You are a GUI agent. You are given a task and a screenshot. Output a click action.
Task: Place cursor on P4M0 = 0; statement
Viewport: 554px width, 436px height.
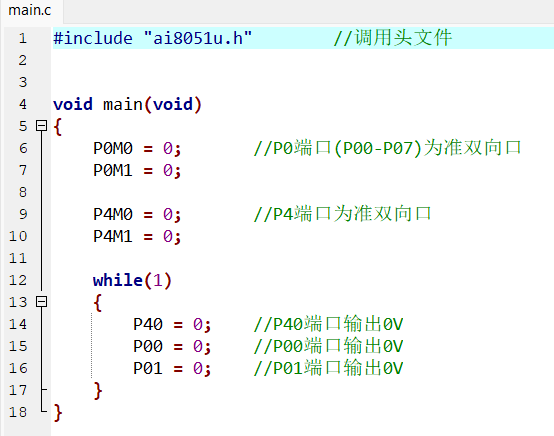137,214
